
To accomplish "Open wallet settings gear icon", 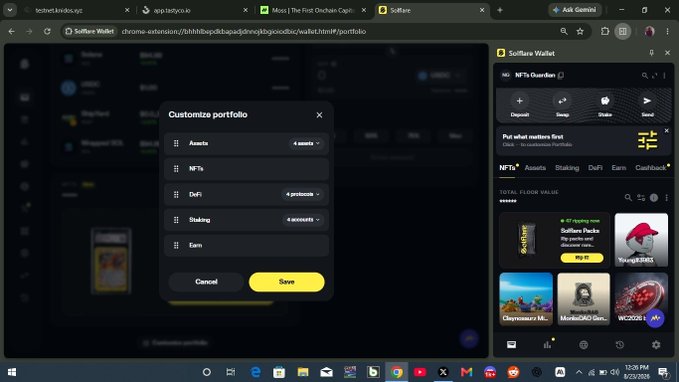I will [656, 345].
